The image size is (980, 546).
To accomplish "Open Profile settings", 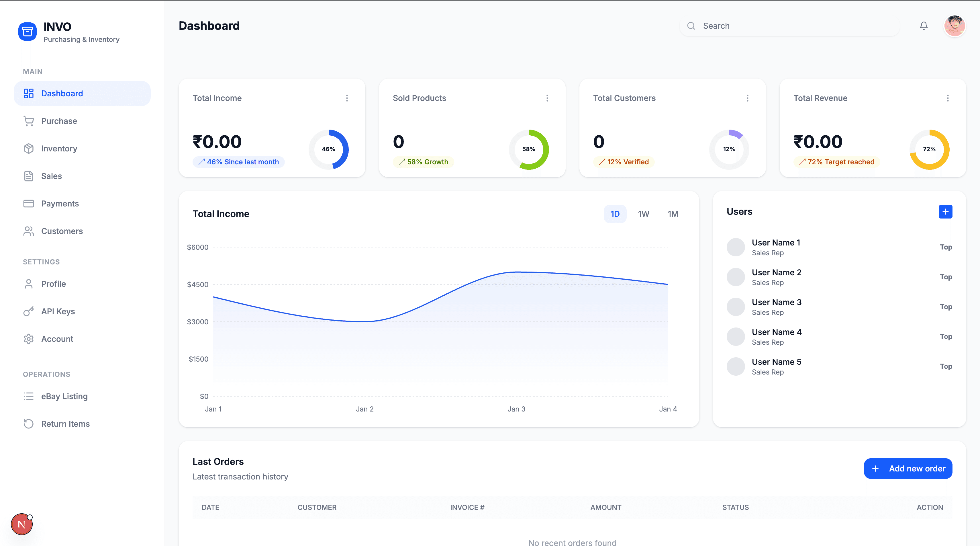I will [82, 284].
